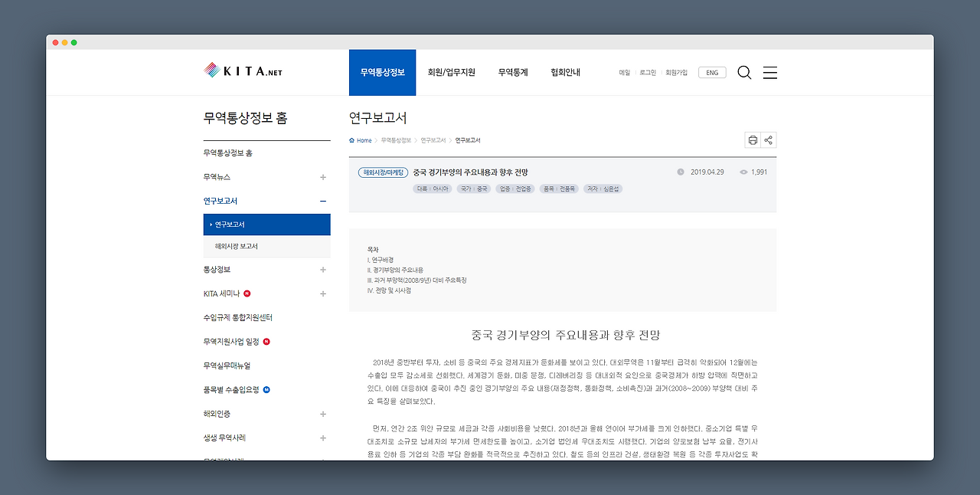Go to 무역통상정보 홈 sidebar link
The image size is (980, 495).
click(228, 153)
